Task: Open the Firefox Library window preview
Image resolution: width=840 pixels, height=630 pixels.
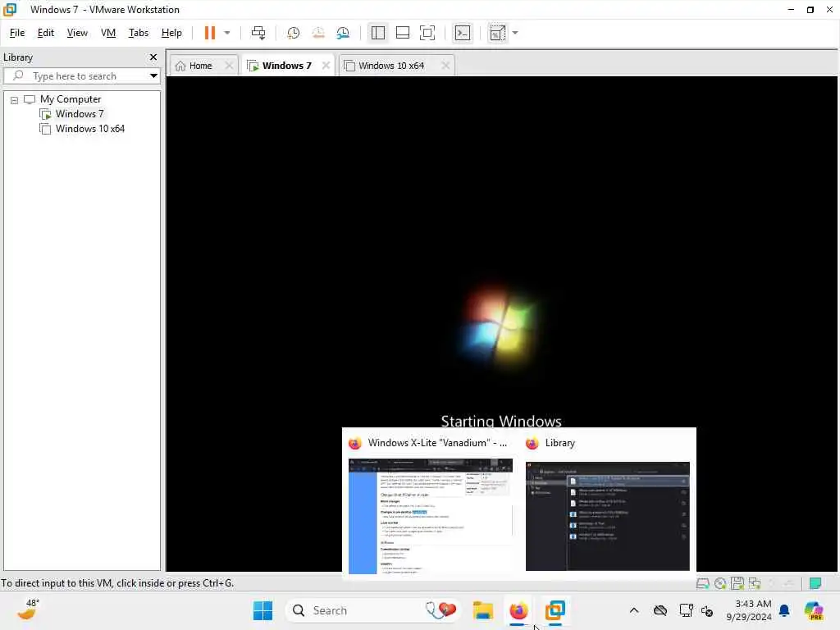Action: pos(608,506)
